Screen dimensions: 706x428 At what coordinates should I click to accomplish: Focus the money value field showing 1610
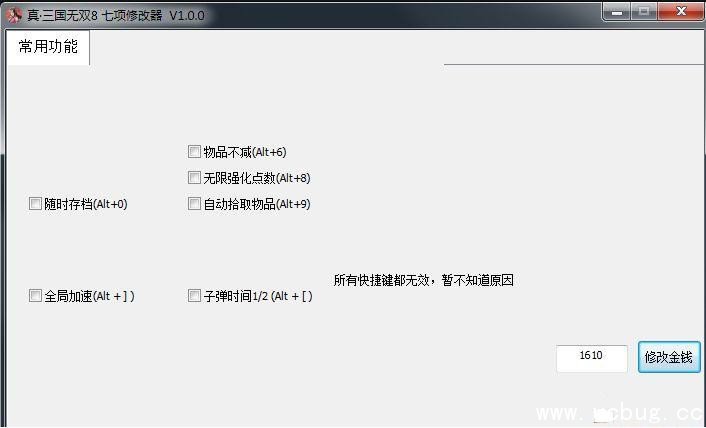pyautogui.click(x=592, y=358)
